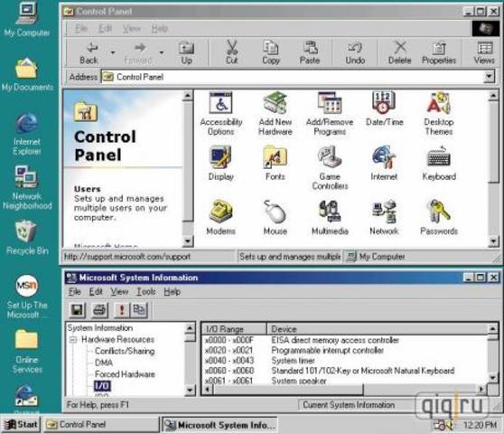Click the Undo toolbar button
Viewport: 504px width, 434px height.
point(355,52)
